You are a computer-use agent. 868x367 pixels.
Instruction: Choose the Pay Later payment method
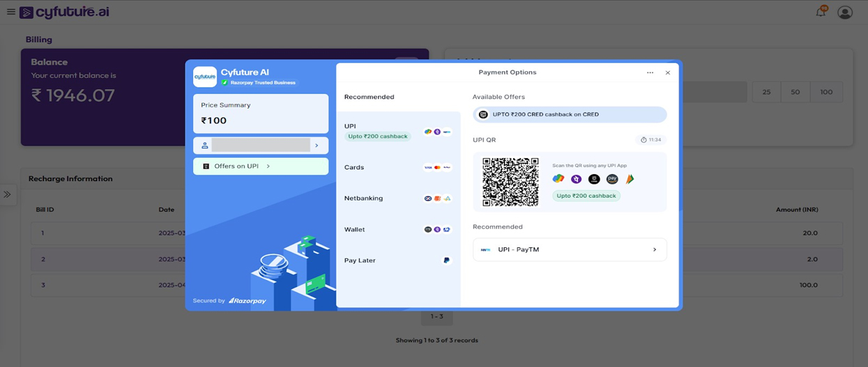point(397,260)
